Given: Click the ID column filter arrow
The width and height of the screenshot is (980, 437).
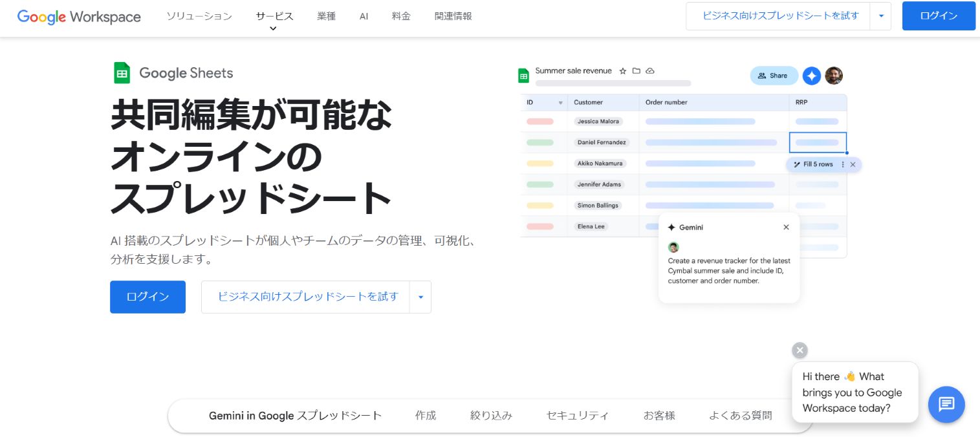Looking at the screenshot, I should 560,103.
